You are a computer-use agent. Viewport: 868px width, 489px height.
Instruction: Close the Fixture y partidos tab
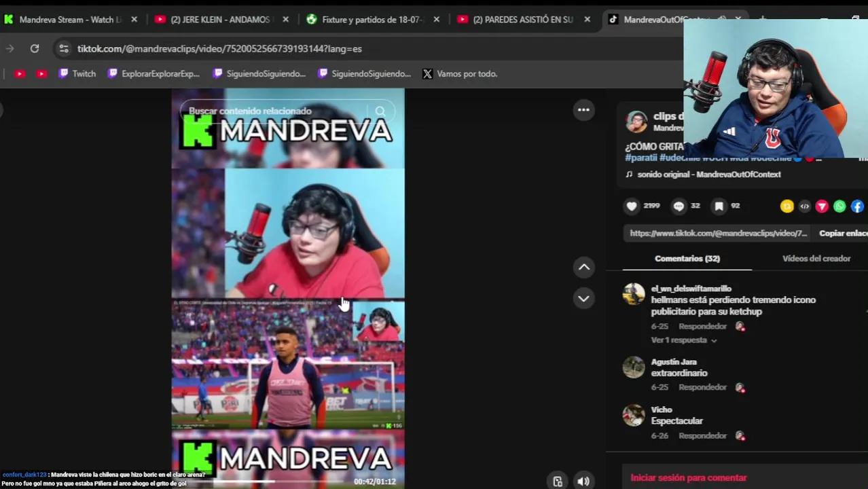pos(436,20)
